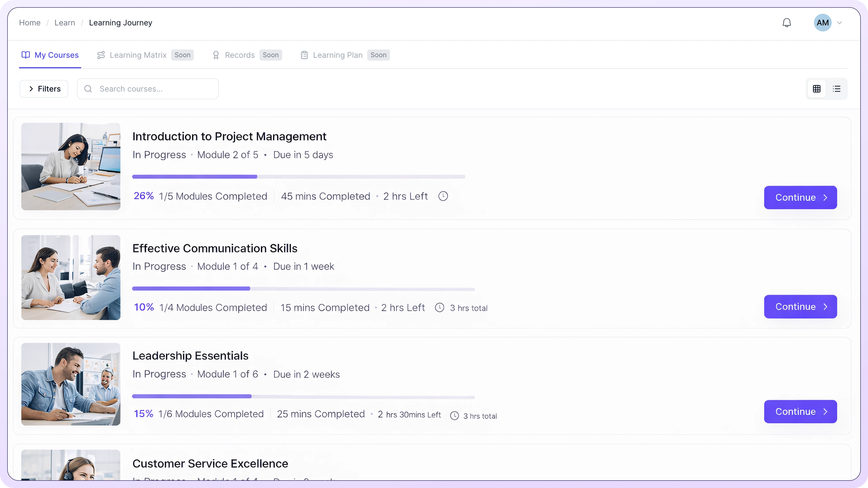
Task: Click the Records ribbon badge icon
Action: [216, 55]
